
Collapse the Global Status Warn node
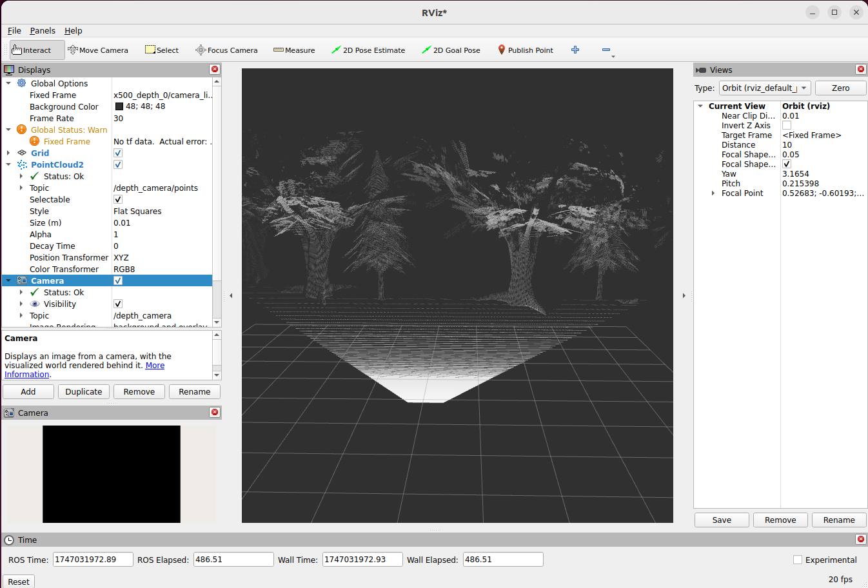tap(8, 130)
